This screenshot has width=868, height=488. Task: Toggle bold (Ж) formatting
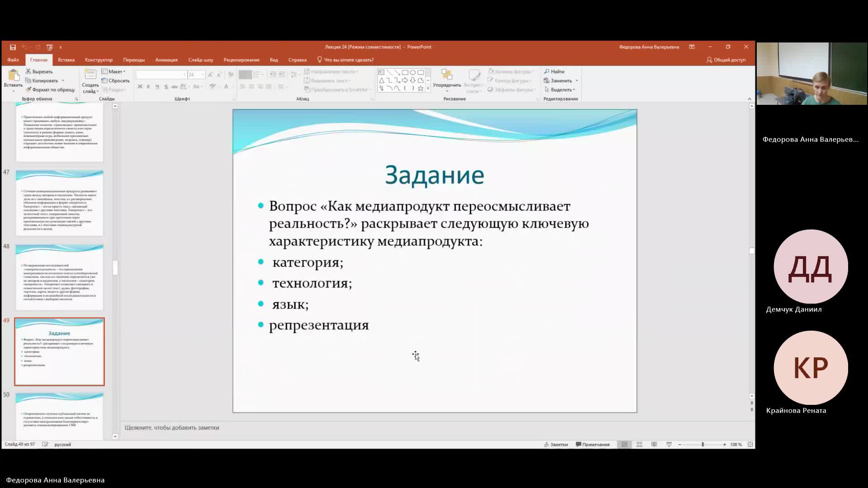[140, 86]
